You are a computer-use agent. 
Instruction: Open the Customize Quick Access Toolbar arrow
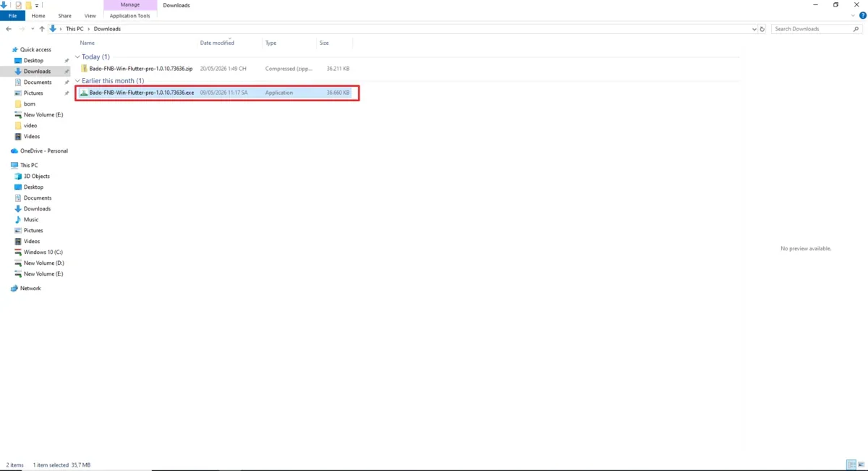pyautogui.click(x=37, y=5)
